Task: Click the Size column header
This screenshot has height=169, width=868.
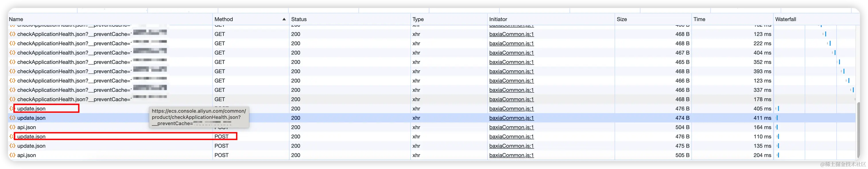Action: click(622, 19)
